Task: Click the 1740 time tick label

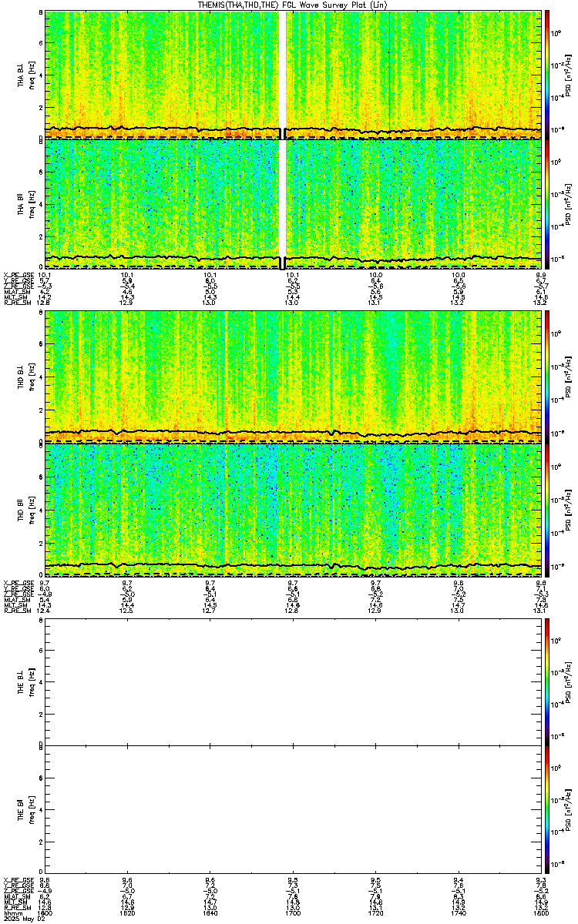Action: pos(458,914)
